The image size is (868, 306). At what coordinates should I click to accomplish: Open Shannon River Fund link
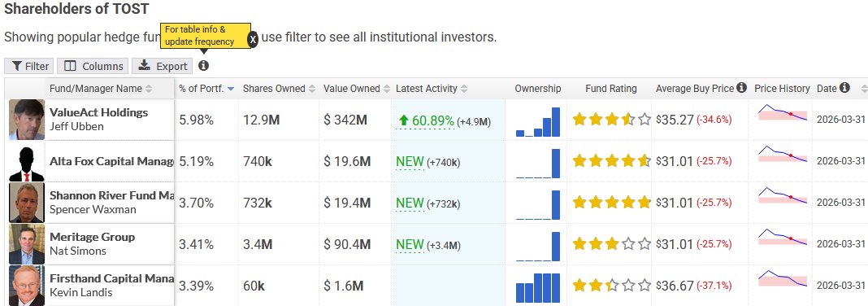pyautogui.click(x=111, y=195)
